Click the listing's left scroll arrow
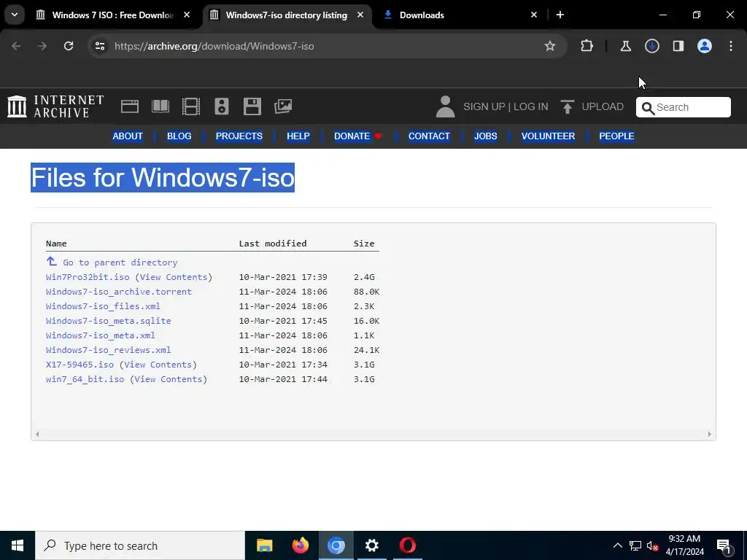Viewport: 747px width, 560px height. (x=37, y=434)
